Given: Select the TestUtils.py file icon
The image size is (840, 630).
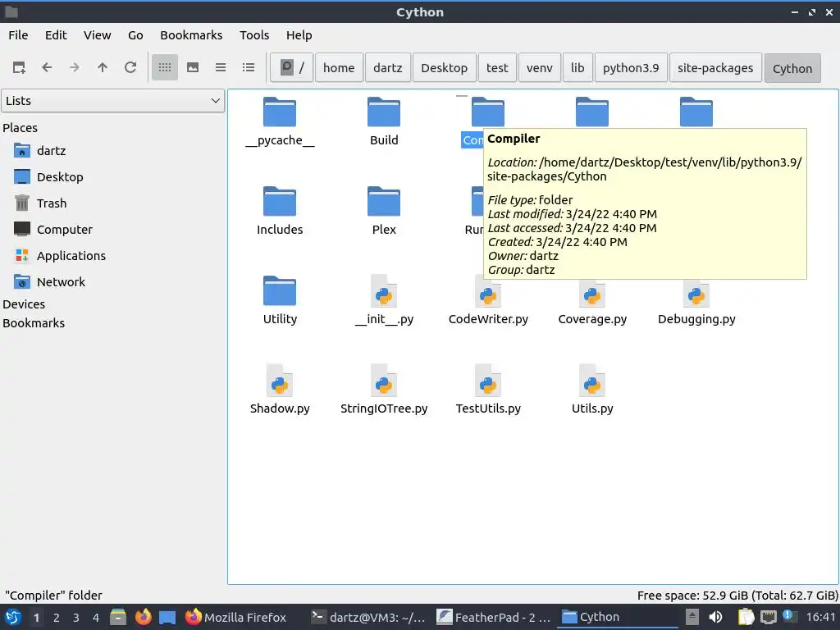Looking at the screenshot, I should pos(488,380).
